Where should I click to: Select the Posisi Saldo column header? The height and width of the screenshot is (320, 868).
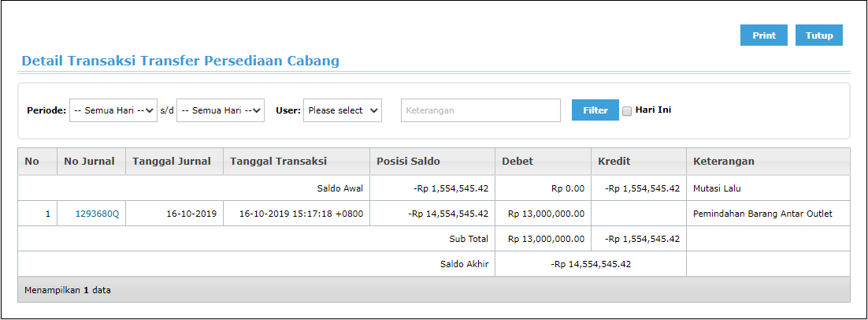[x=432, y=162]
